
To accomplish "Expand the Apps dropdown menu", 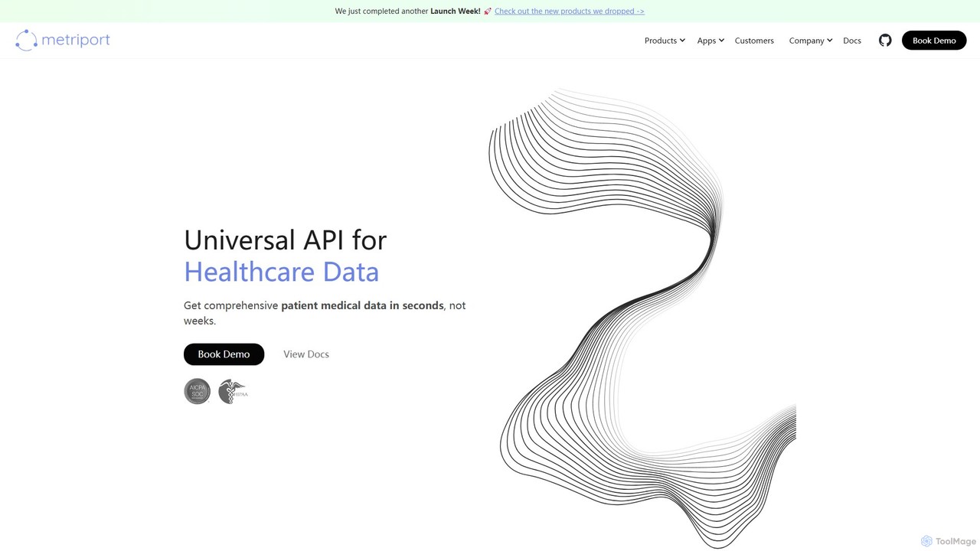I will pyautogui.click(x=710, y=41).
